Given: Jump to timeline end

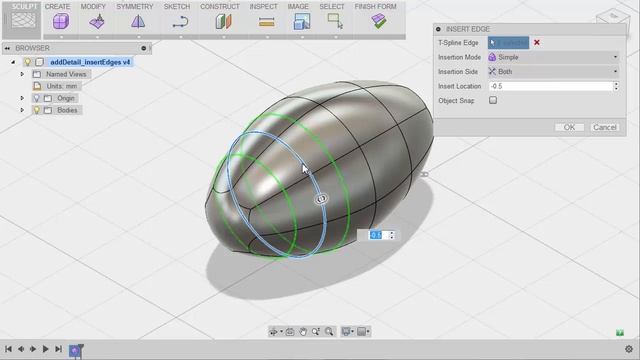Looking at the screenshot, I should point(58,349).
